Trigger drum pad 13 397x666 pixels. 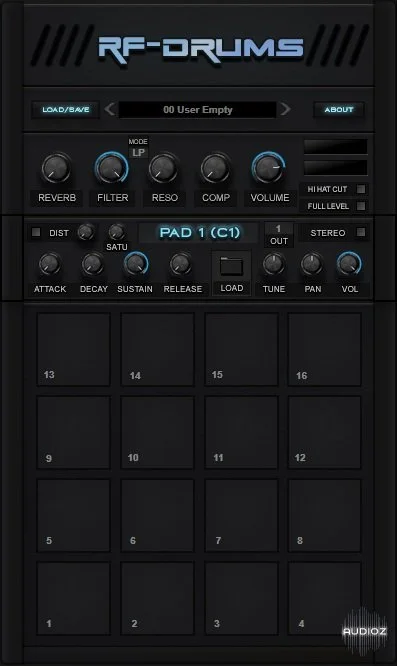(x=73, y=350)
